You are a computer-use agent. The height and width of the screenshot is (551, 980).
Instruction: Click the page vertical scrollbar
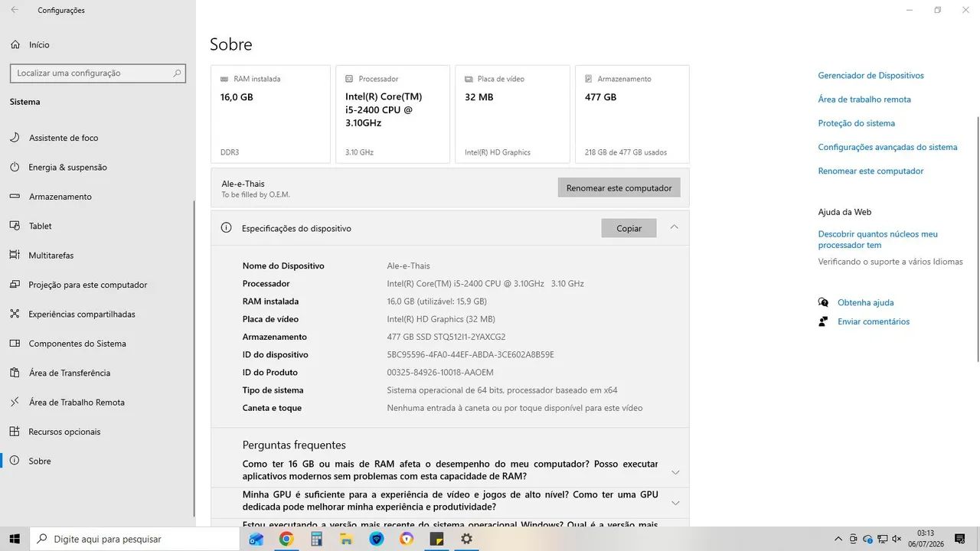click(x=978, y=239)
